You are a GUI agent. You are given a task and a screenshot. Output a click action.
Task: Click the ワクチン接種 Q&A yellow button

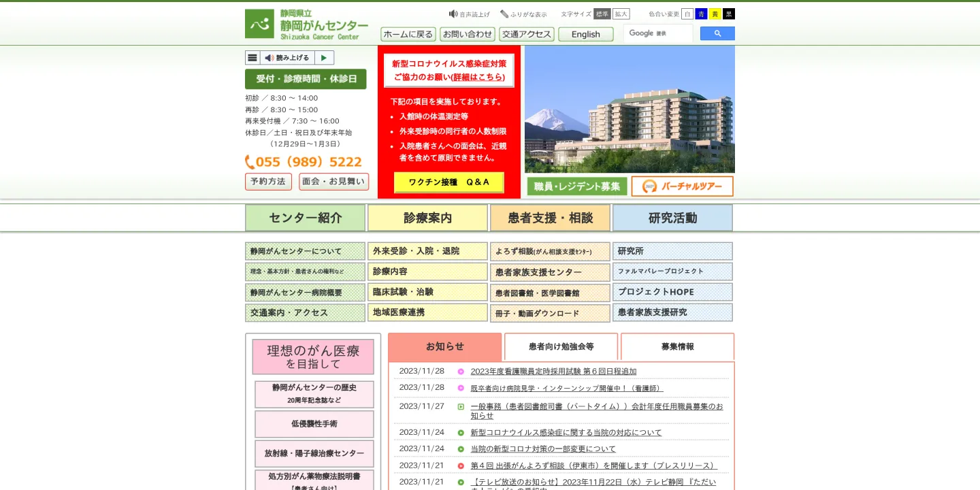(x=449, y=182)
